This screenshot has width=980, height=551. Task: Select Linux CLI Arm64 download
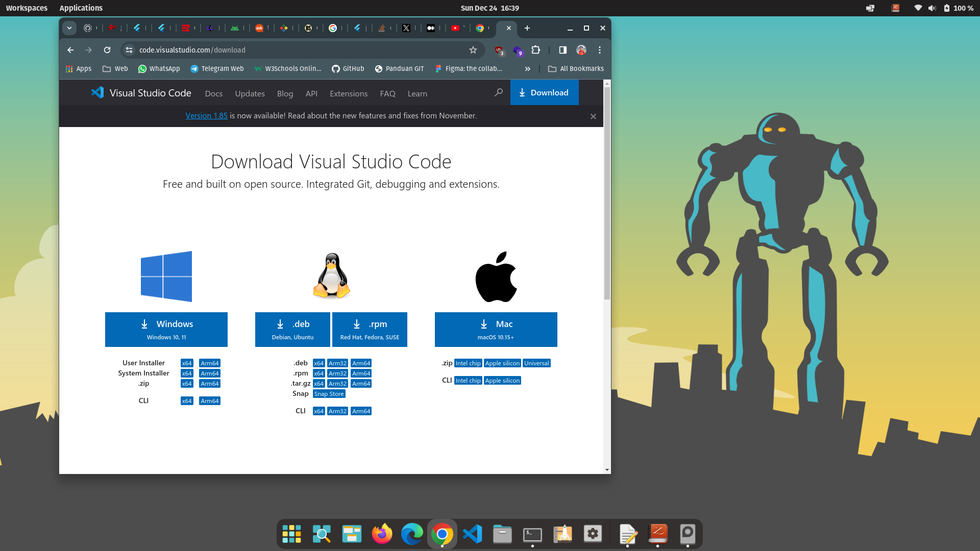361,411
